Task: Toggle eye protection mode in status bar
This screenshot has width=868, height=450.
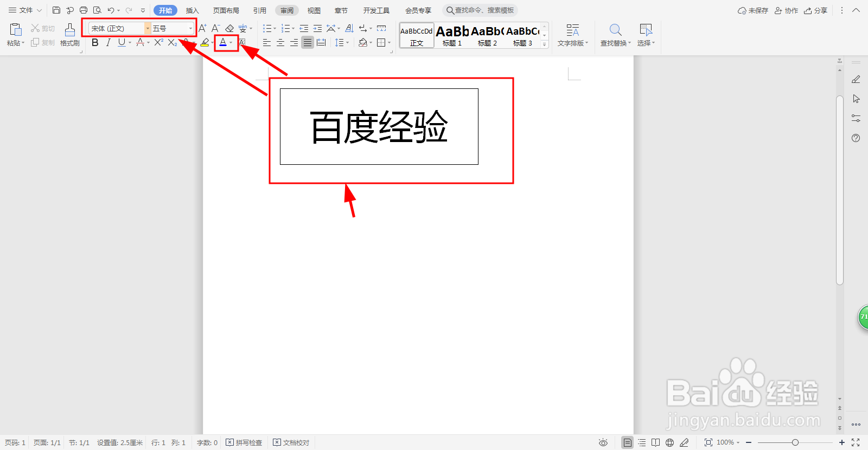Action: tap(603, 442)
